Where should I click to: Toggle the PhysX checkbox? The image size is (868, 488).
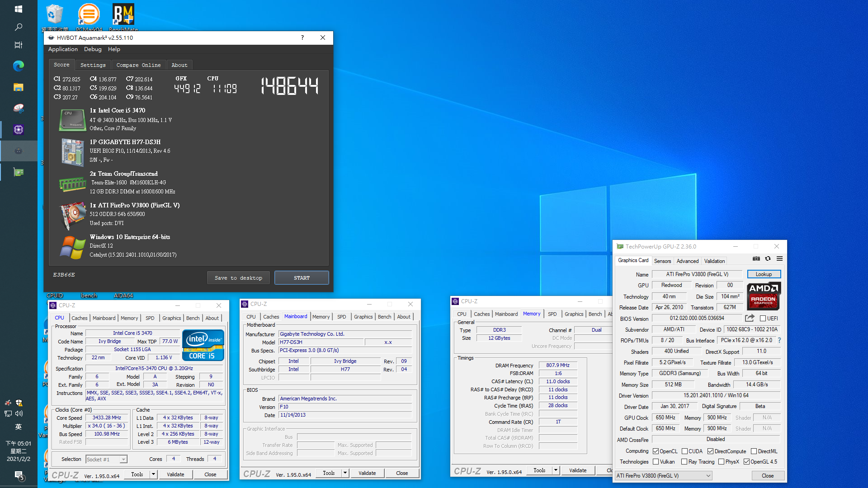tap(721, 462)
